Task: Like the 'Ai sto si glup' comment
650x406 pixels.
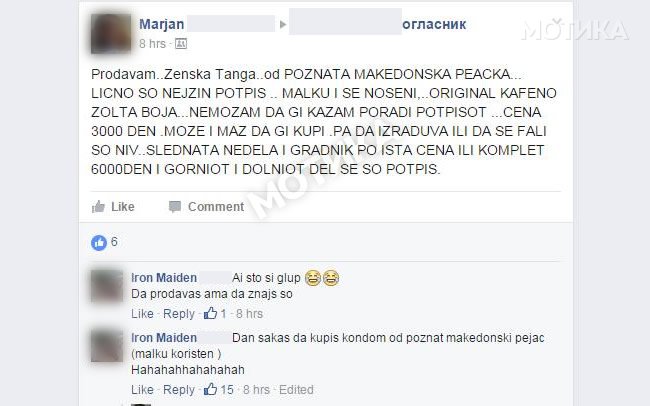Action: pos(142,314)
